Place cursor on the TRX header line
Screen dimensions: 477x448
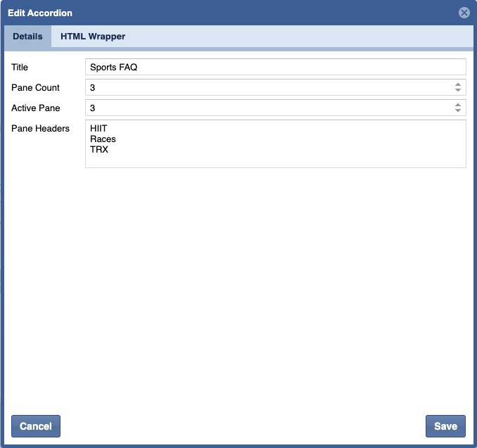(x=99, y=149)
